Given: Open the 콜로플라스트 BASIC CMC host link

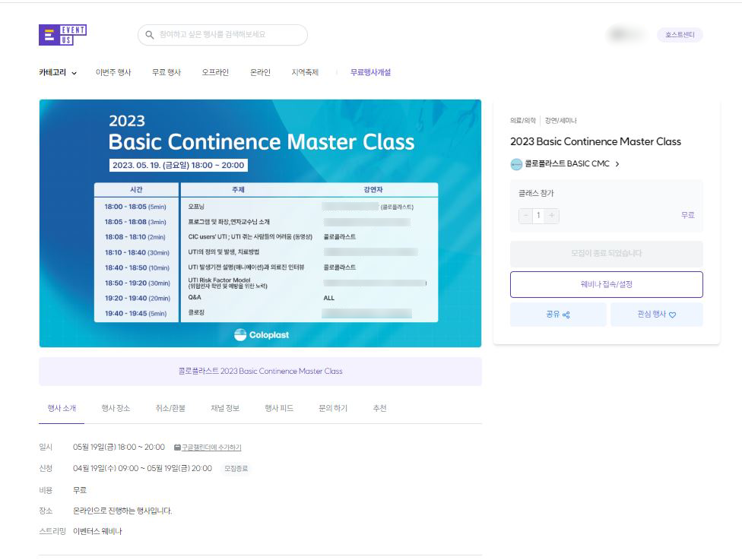Looking at the screenshot, I should [567, 163].
